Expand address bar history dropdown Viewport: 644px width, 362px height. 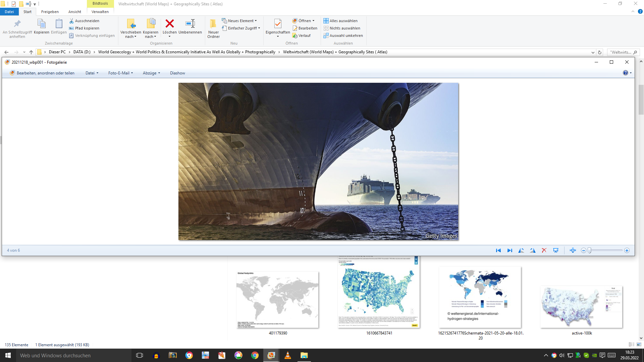point(593,52)
